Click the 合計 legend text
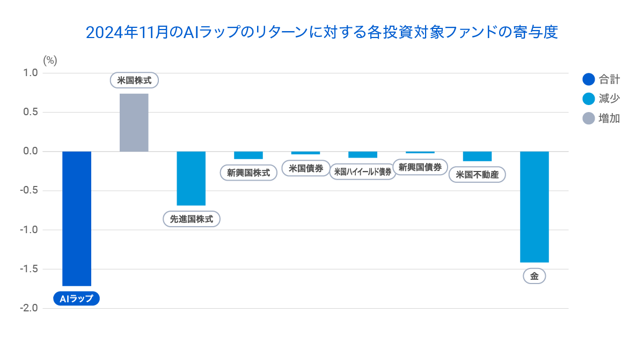This screenshot has height=343, width=644. pos(609,79)
